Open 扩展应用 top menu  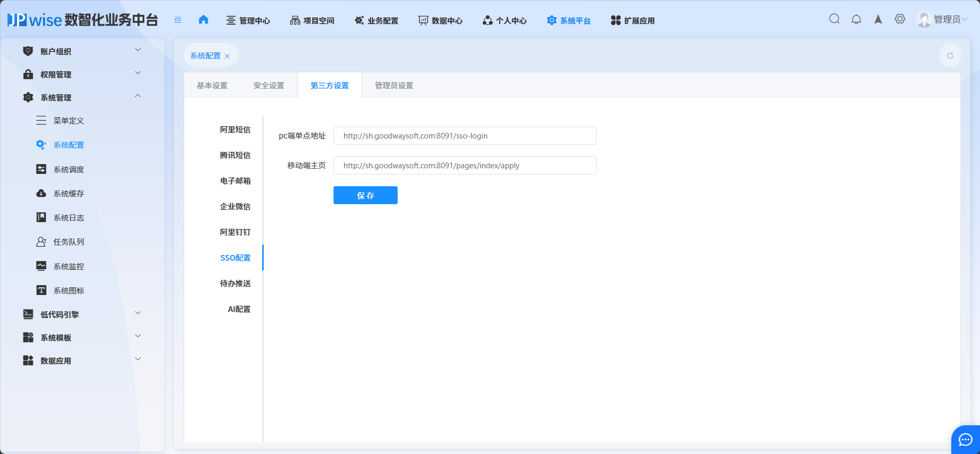coord(633,21)
